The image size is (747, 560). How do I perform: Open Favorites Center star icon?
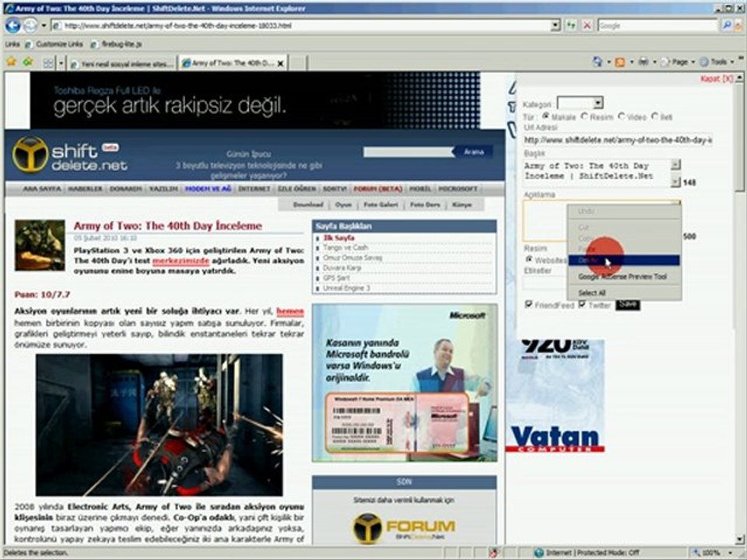pyautogui.click(x=12, y=62)
